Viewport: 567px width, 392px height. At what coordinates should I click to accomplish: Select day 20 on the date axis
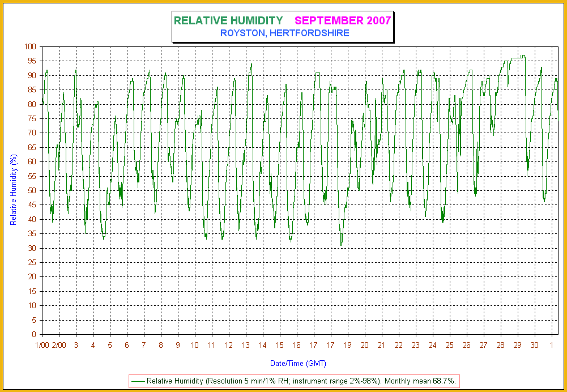pyautogui.click(x=365, y=345)
